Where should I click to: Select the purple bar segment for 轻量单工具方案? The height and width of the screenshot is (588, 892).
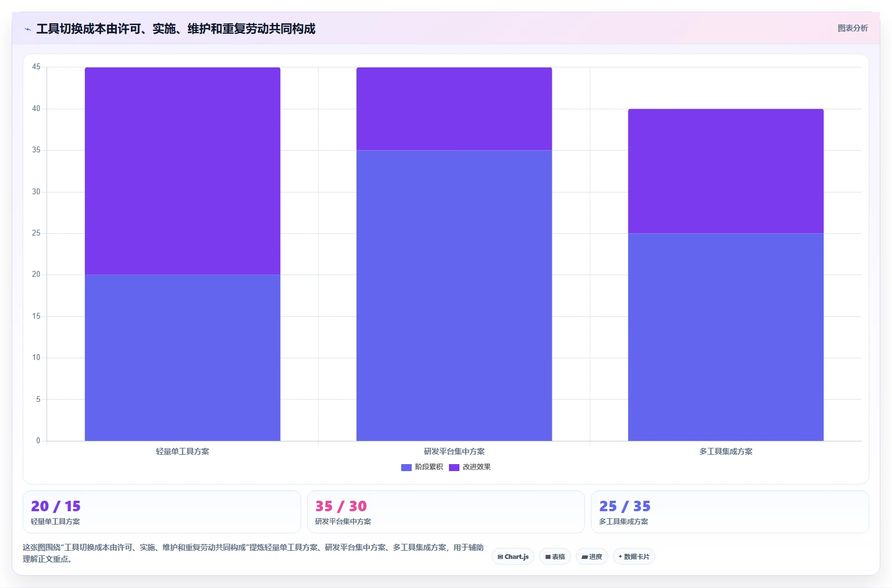pos(183,171)
